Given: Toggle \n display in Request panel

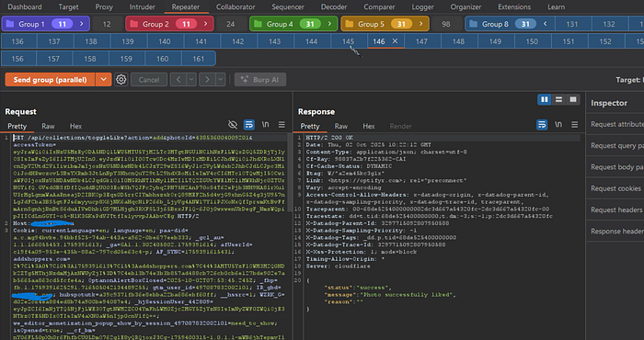Looking at the screenshot, I should tap(265, 125).
